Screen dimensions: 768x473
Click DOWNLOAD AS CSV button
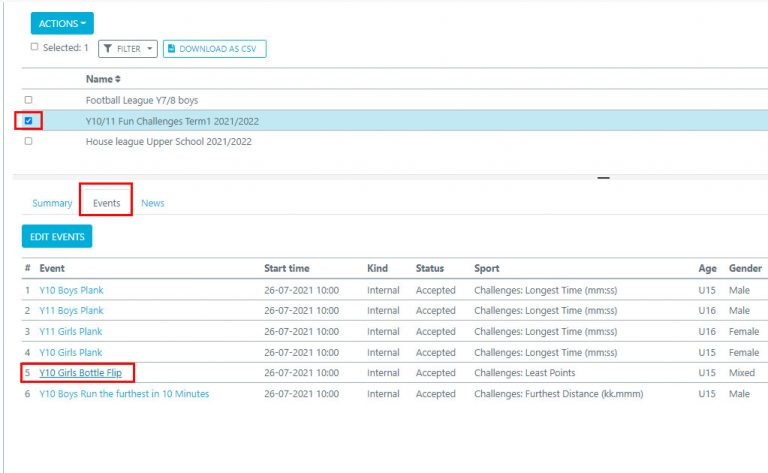tap(215, 49)
